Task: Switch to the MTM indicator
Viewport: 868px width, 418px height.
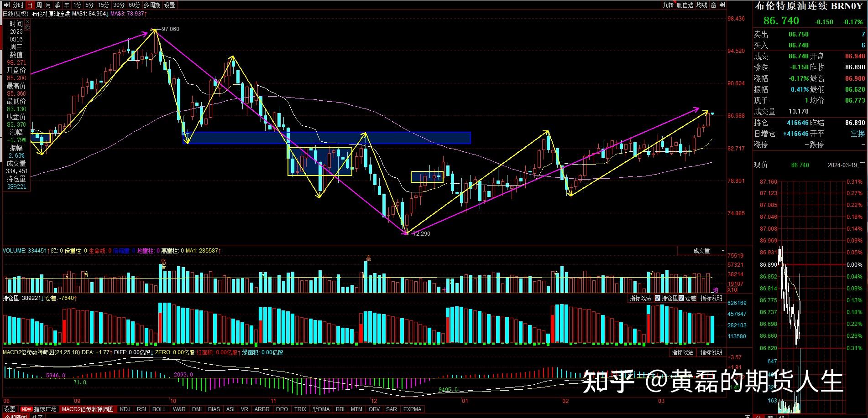Action: [356, 409]
